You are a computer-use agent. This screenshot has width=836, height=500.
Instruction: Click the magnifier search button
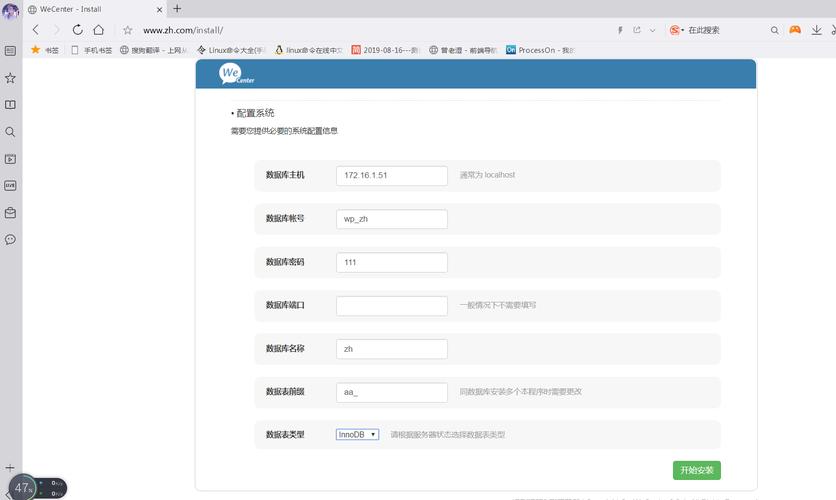pyautogui.click(x=775, y=30)
